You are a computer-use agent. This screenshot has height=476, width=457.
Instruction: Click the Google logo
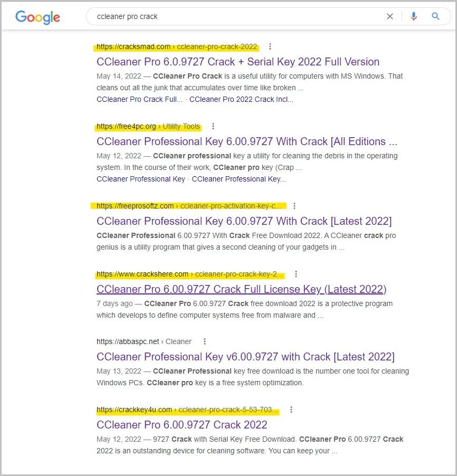pyautogui.click(x=37, y=17)
